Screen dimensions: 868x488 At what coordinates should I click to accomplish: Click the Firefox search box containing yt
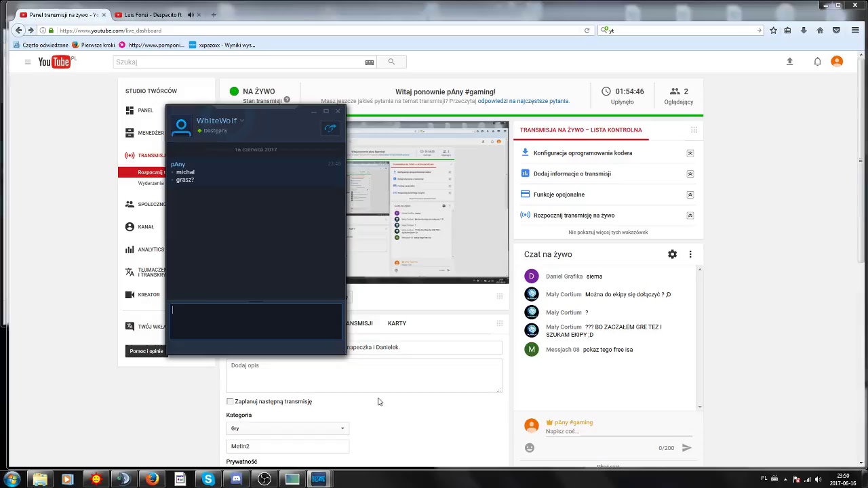pos(680,30)
